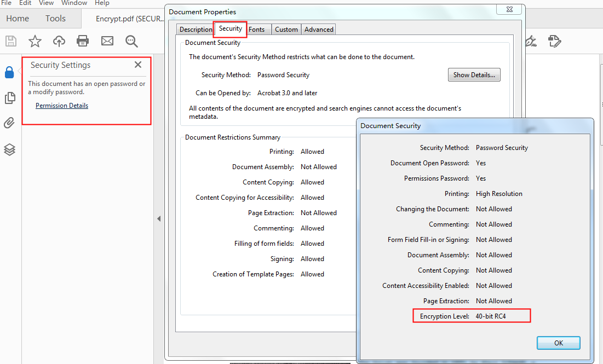
Task: Click the 'Filling of form fields:' label
Action: tap(264, 244)
